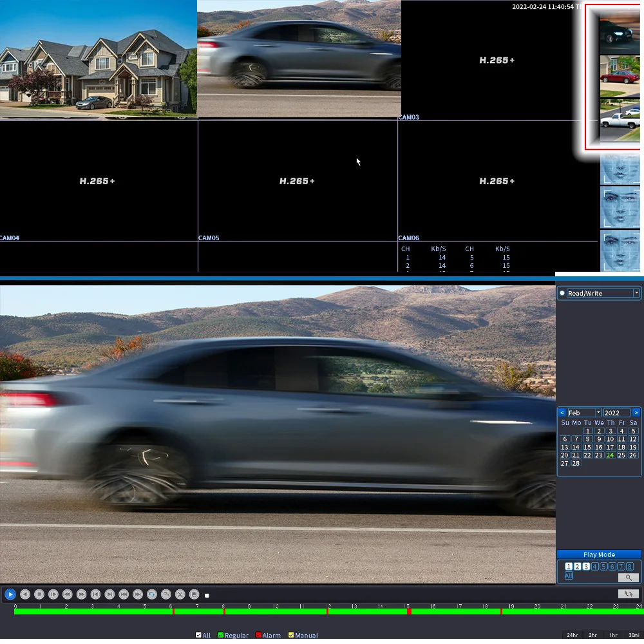Click the fast rewind button

(68, 594)
